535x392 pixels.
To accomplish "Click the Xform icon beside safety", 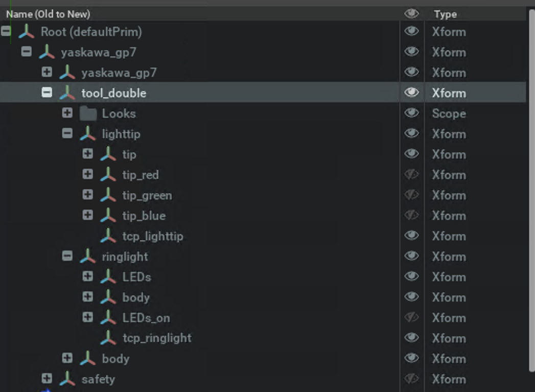I will click(x=67, y=379).
